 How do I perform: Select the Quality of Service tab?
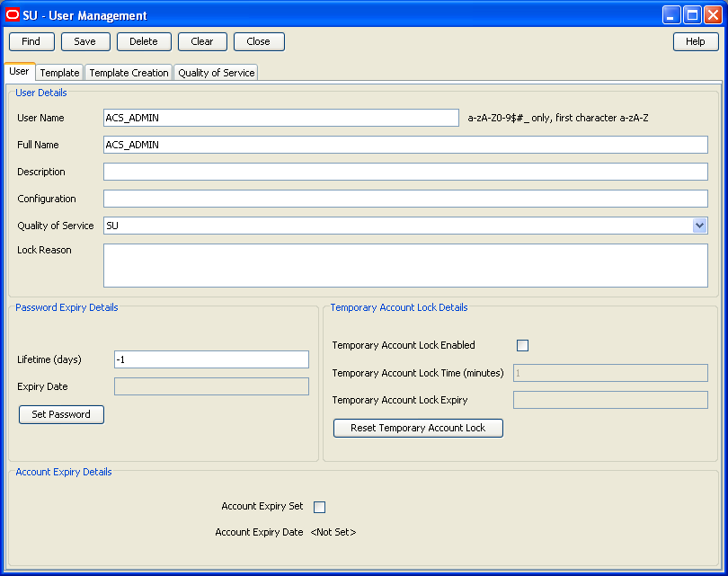(216, 72)
